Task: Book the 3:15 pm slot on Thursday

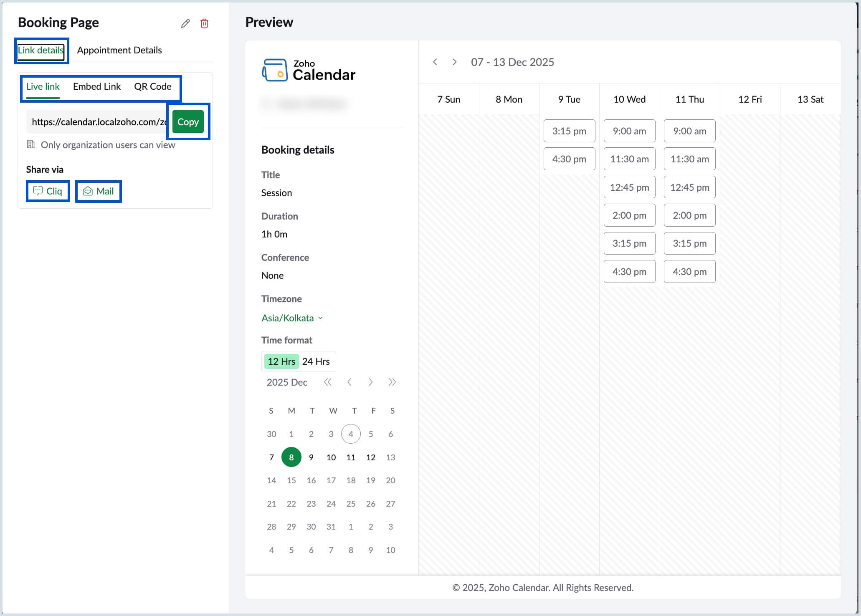Action: coord(690,243)
